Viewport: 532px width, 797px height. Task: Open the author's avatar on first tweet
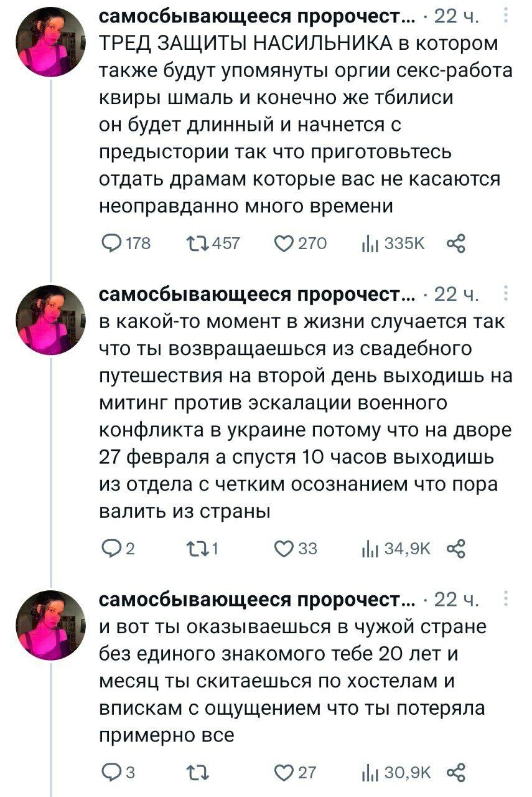tap(51, 43)
